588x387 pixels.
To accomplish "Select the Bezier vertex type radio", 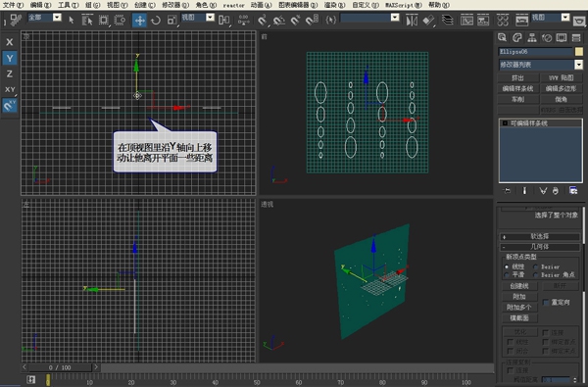I will 536,266.
